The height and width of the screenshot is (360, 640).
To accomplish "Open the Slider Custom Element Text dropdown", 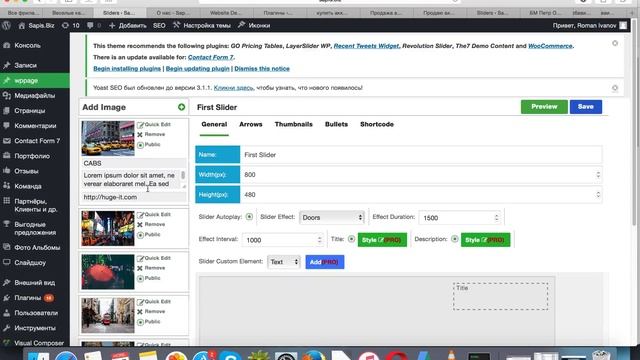I will point(284,262).
